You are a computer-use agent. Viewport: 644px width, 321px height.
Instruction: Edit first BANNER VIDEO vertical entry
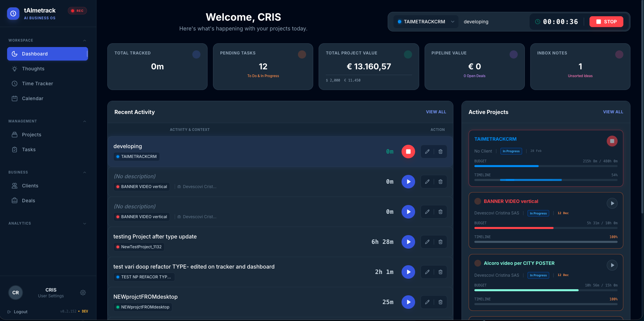tap(427, 182)
